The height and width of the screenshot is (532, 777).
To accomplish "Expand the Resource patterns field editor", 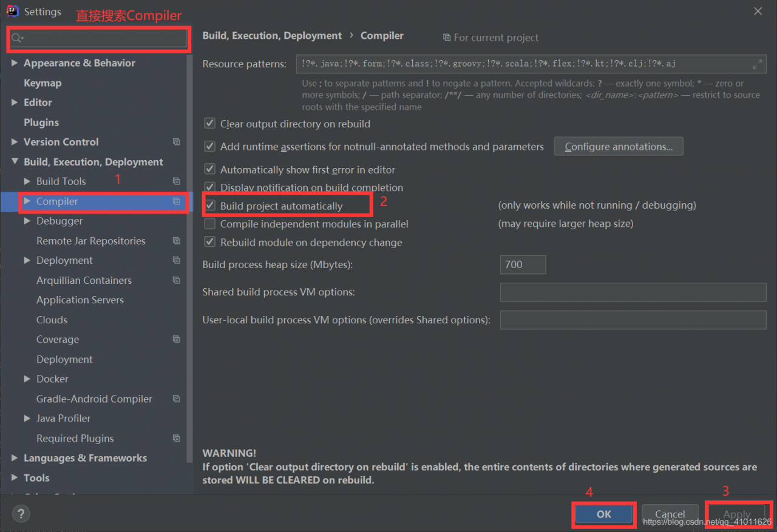I will tap(758, 64).
